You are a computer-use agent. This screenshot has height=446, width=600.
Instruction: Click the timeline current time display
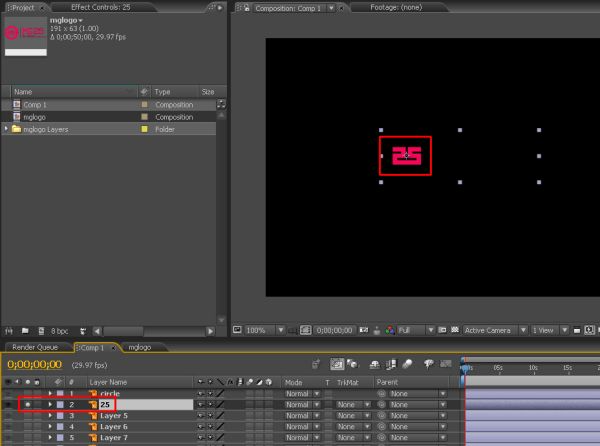pos(34,364)
